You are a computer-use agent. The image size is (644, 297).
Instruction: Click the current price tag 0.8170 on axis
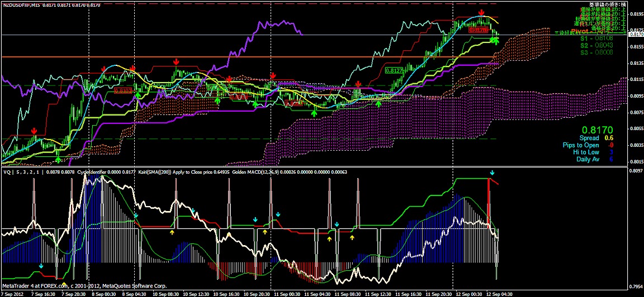636,35
